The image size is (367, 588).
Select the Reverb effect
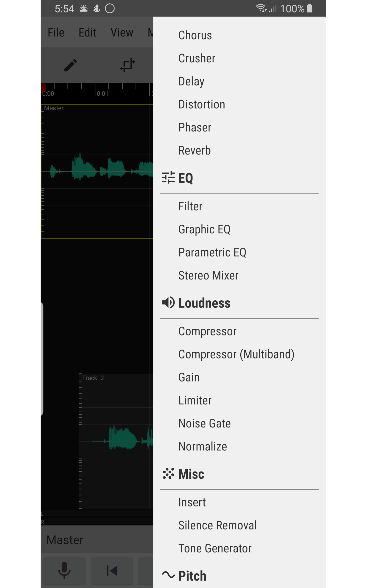pos(194,150)
